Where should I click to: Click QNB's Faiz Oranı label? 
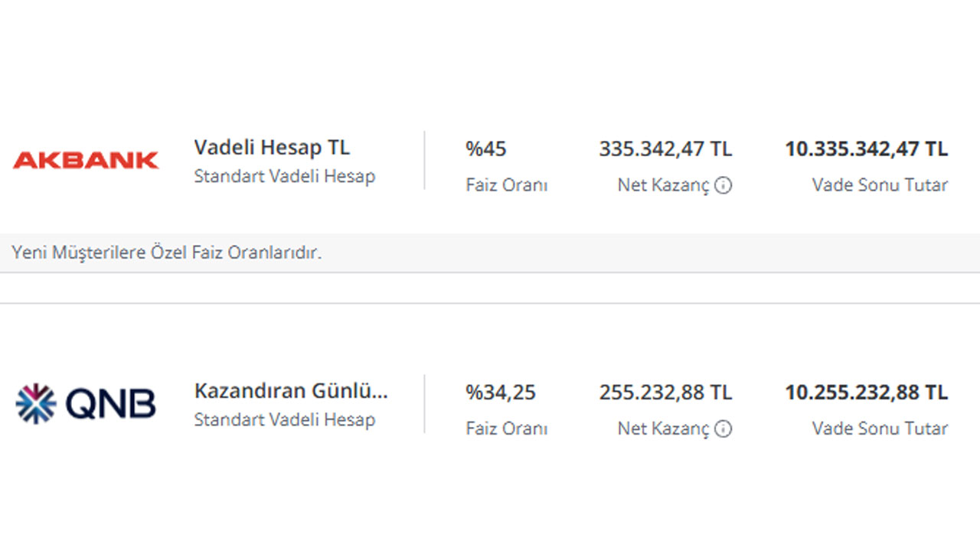click(x=507, y=429)
